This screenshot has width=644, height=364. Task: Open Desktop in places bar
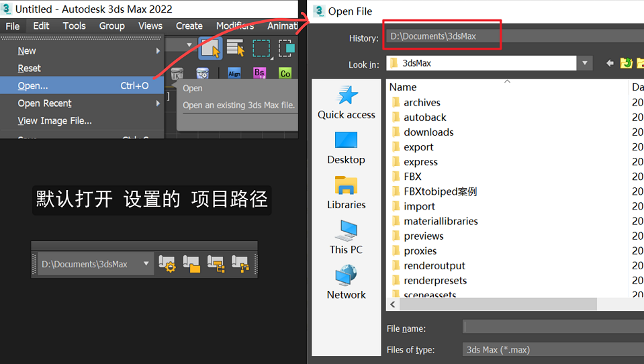point(347,148)
